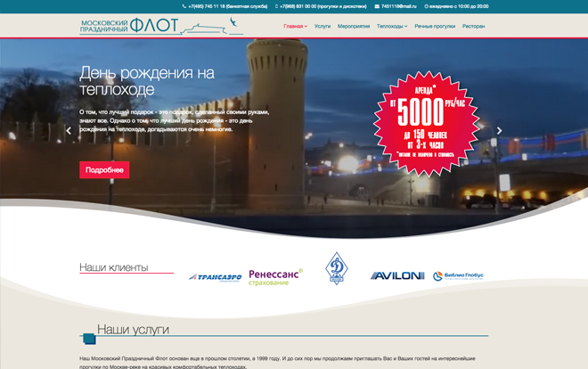
Task: Click the clock icon by opening hours
Action: click(426, 6)
